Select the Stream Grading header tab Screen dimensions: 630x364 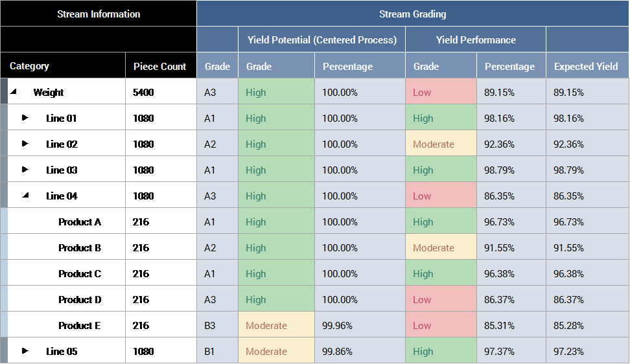(x=412, y=14)
